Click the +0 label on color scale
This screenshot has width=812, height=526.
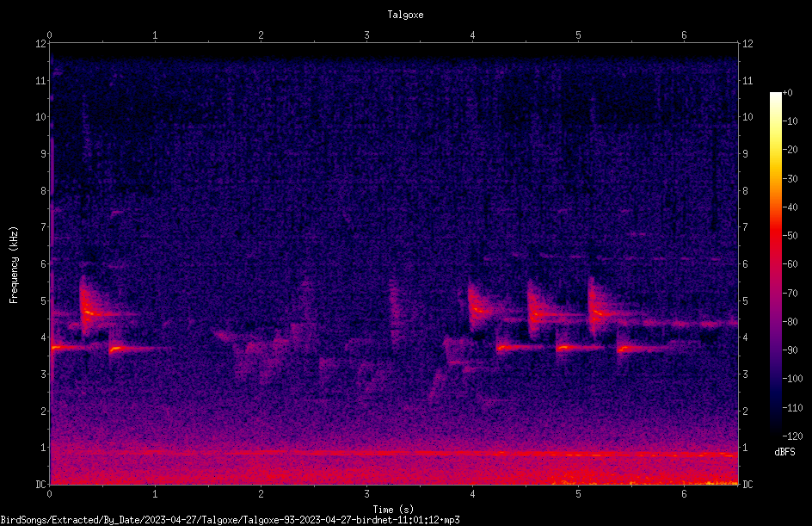(x=787, y=93)
